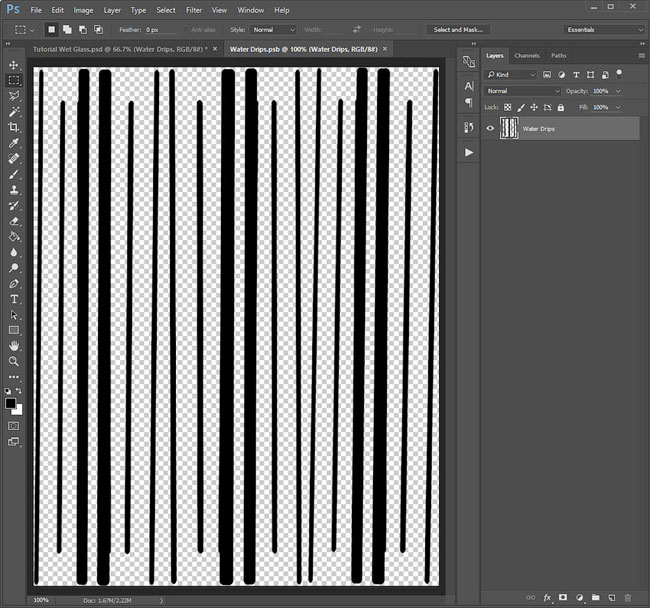Toggle pixel layer filter
Viewport: 650px width, 608px height.
pos(547,75)
